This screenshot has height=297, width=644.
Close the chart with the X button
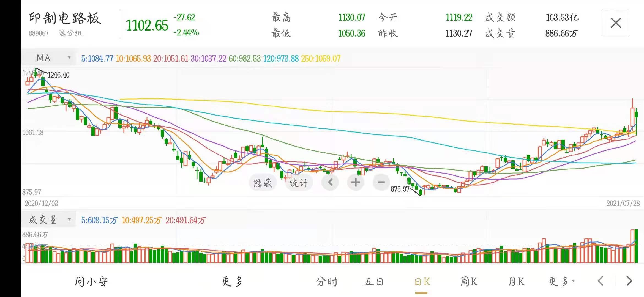(x=616, y=23)
